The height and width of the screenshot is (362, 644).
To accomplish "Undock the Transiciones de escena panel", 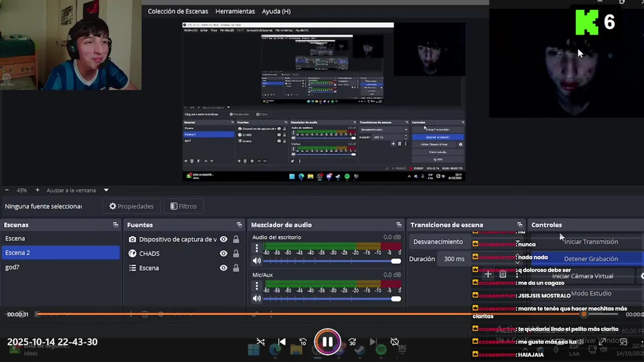I will tap(520, 225).
